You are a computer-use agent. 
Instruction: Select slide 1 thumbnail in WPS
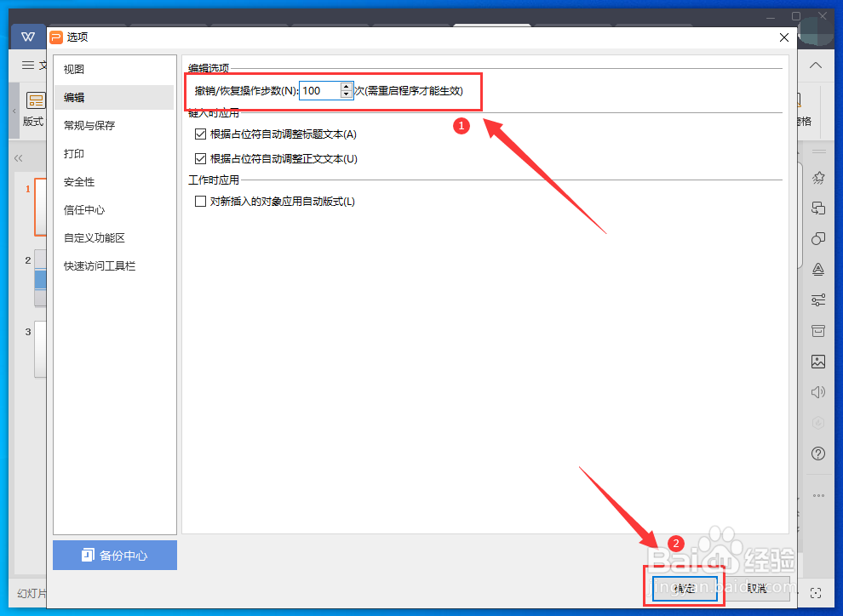click(x=41, y=208)
